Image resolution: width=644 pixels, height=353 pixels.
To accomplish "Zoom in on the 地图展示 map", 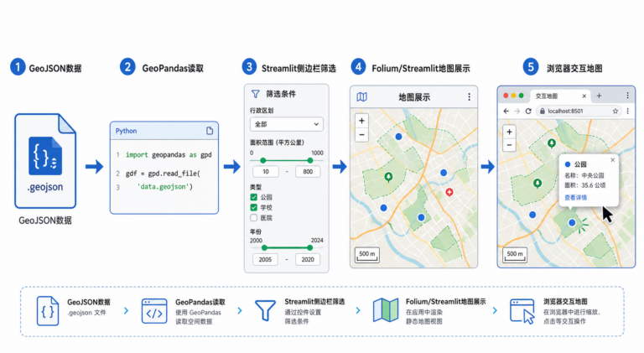I will click(x=361, y=121).
